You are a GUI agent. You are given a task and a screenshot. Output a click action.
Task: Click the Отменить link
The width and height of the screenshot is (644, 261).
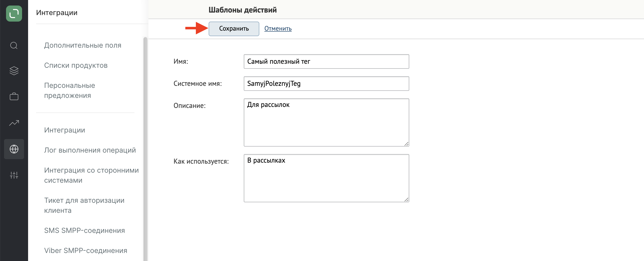278,29
